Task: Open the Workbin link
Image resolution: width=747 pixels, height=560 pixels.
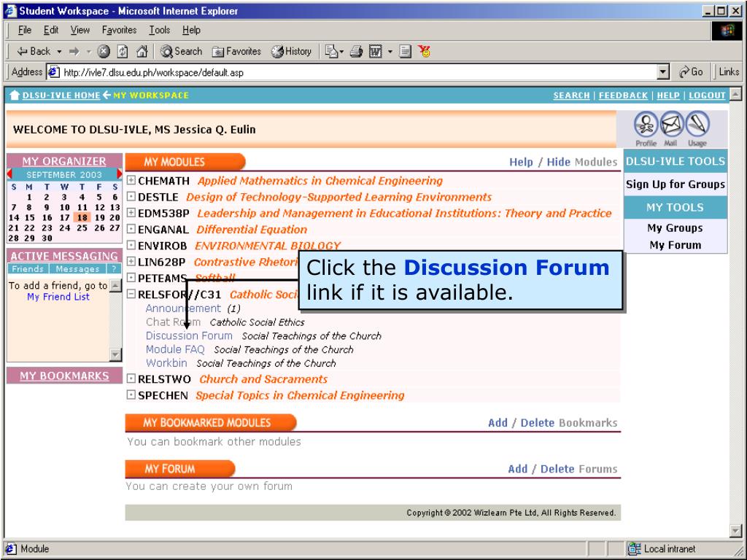Action: coord(166,363)
